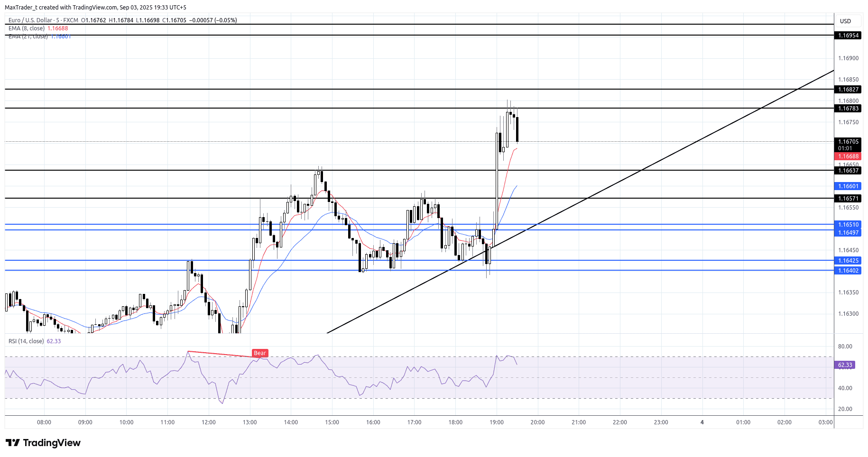Select the blue 1.16510 level price label

click(848, 225)
